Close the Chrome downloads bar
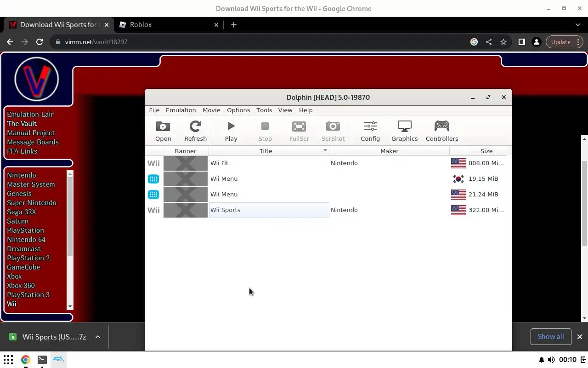This screenshot has width=588, height=368. [579, 337]
